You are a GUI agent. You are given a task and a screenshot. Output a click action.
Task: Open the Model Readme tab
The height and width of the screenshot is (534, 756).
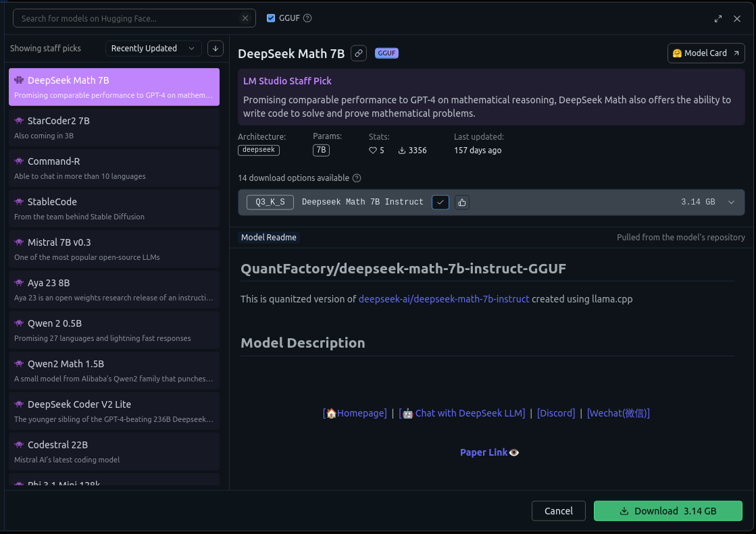pos(269,238)
